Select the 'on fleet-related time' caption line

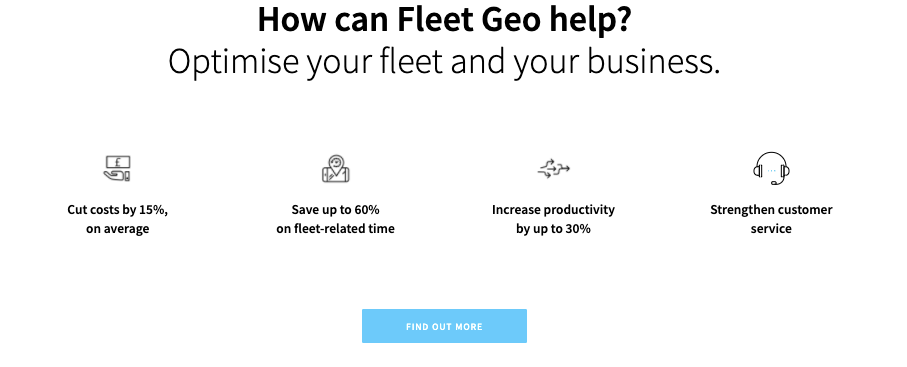[x=335, y=229]
